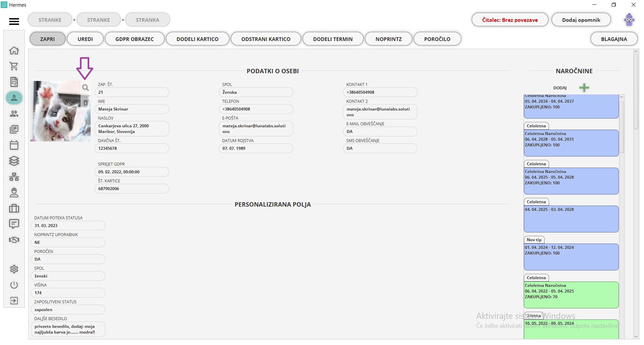Click the main page vertical scrollbar
Screen dimensions: 644x345
pyautogui.click(x=636, y=91)
